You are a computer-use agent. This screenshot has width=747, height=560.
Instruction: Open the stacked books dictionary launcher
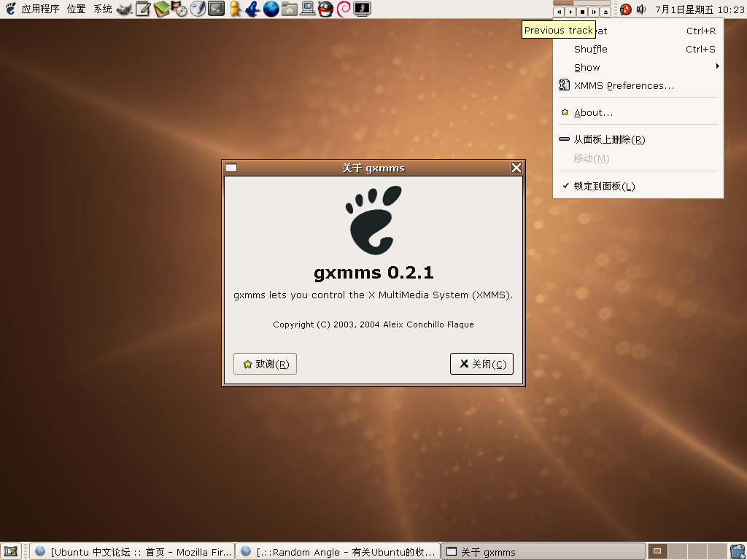point(161,9)
